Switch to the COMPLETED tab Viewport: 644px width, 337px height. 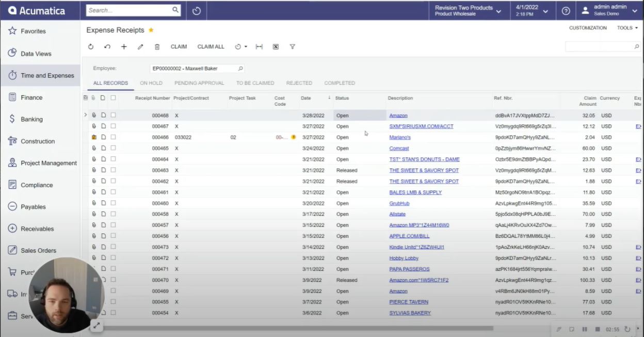coord(340,83)
